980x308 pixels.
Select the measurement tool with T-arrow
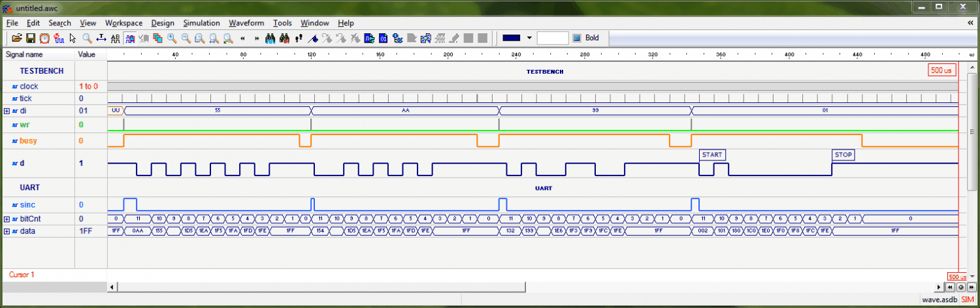click(x=101, y=38)
